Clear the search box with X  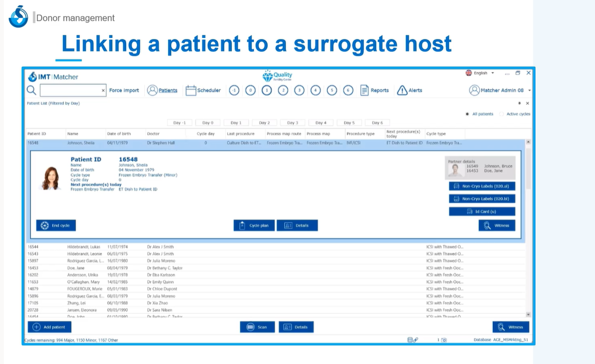click(103, 91)
